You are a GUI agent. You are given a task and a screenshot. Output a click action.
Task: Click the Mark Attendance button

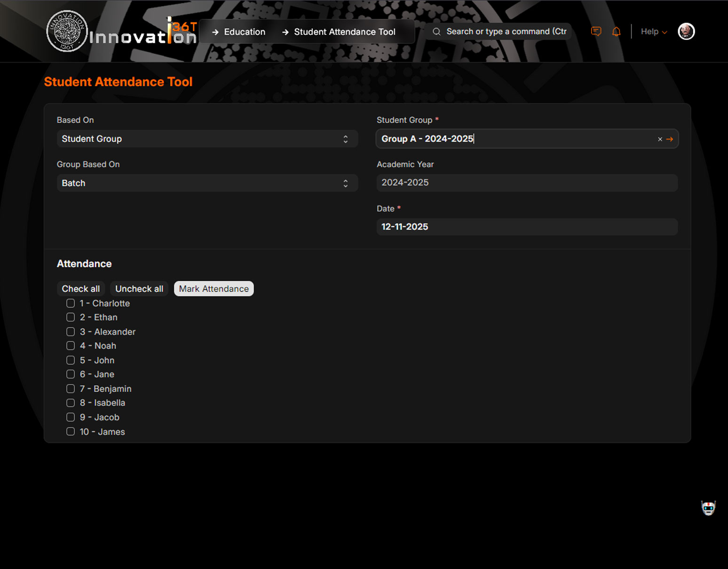pos(214,289)
